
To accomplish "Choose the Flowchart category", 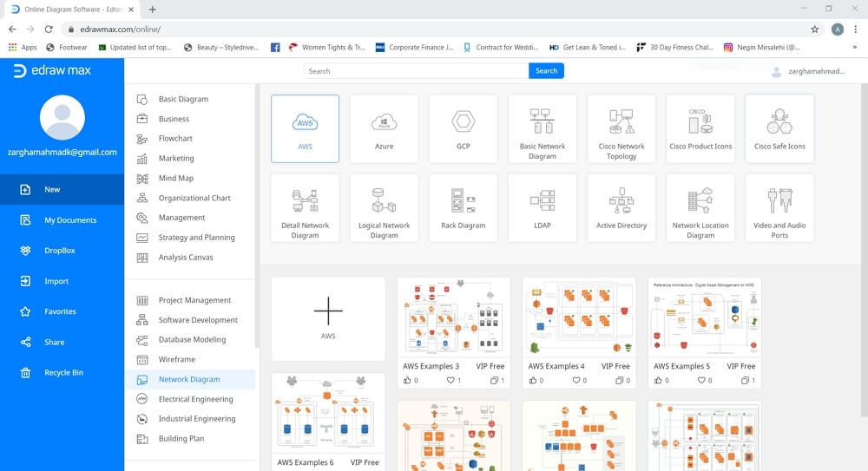I will coord(190,139).
